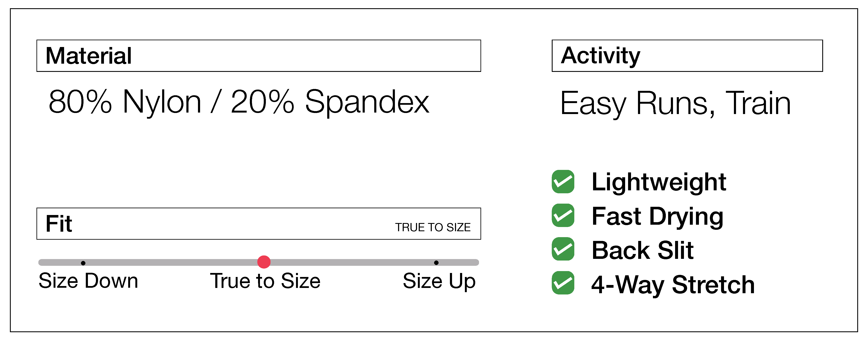Screen dimensions: 868x340
Task: Click the Size Down dot on the fit slider
Action: pos(83,263)
